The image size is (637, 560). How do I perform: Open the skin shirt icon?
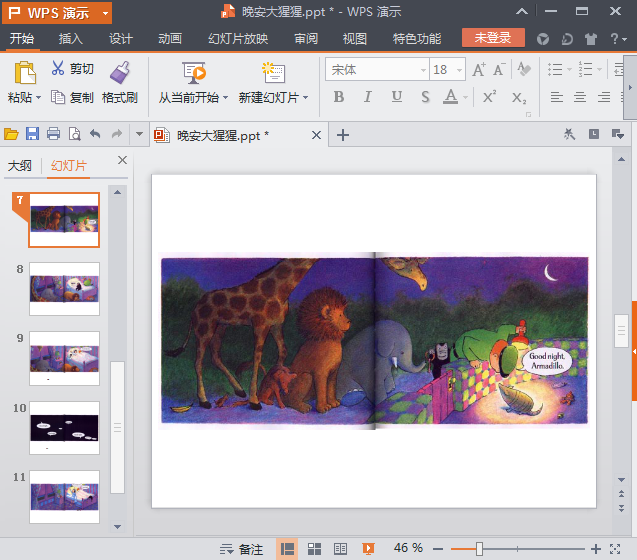click(x=591, y=39)
